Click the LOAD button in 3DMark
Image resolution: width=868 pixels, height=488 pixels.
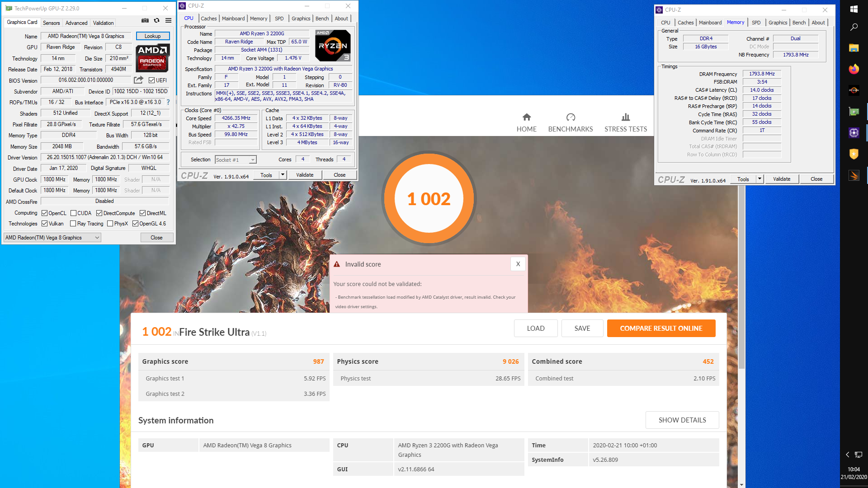[x=536, y=328]
